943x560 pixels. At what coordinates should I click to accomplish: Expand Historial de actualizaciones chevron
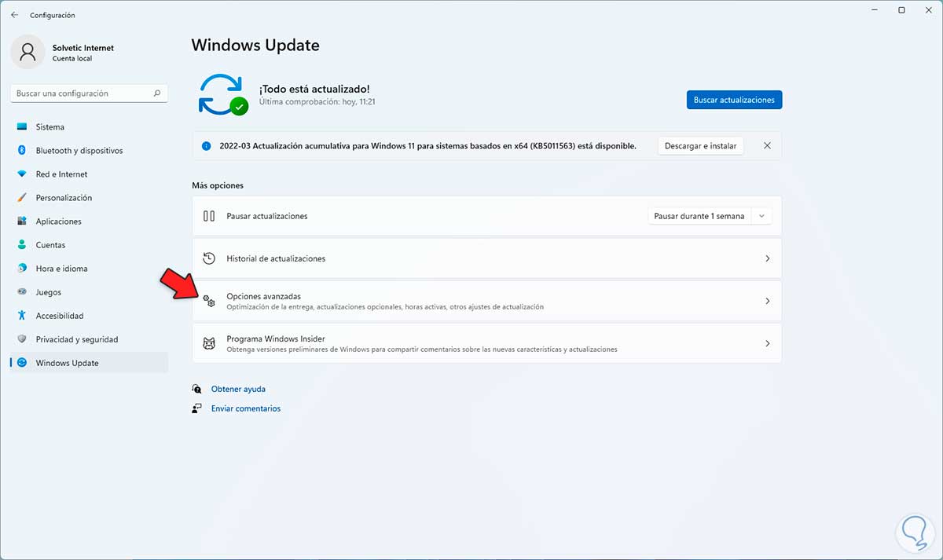click(x=768, y=258)
